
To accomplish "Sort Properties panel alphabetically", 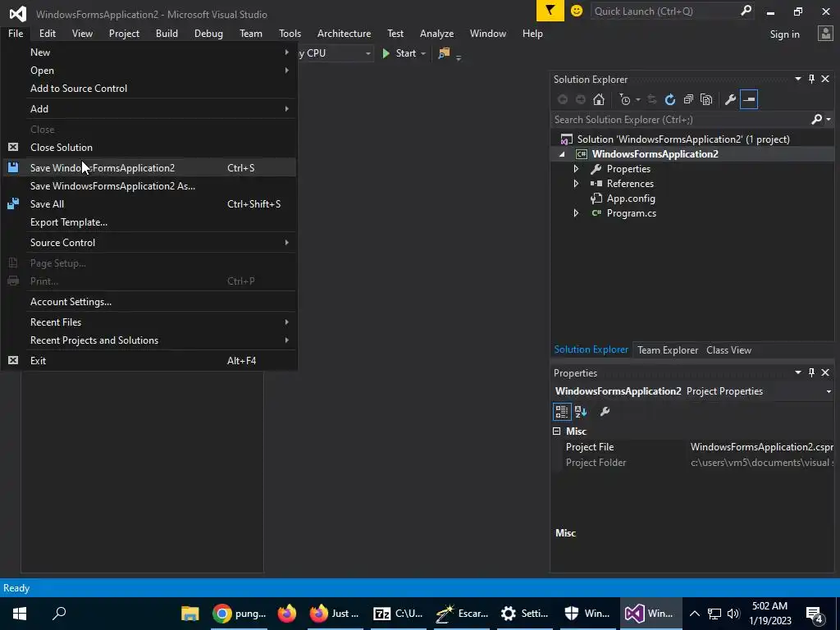I will (x=581, y=412).
